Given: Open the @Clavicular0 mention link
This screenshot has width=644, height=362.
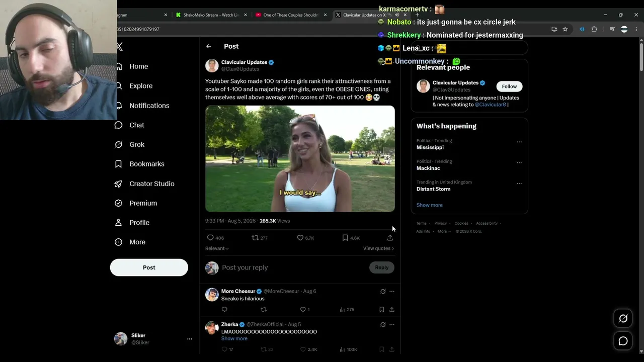Looking at the screenshot, I should (x=491, y=105).
